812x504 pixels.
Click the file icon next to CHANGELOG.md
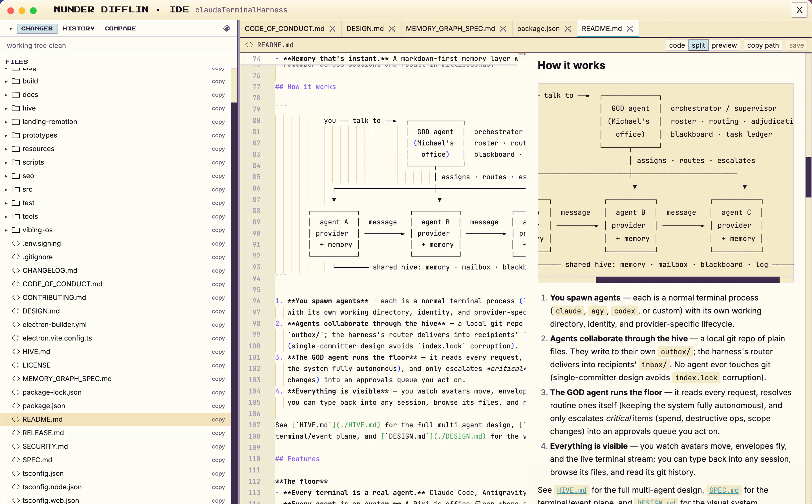coord(16,270)
